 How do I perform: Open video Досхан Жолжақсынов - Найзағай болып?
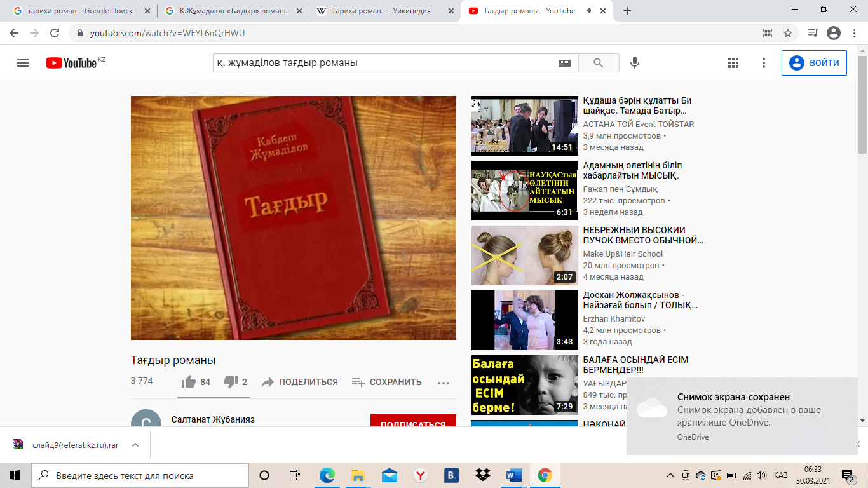[x=641, y=300]
